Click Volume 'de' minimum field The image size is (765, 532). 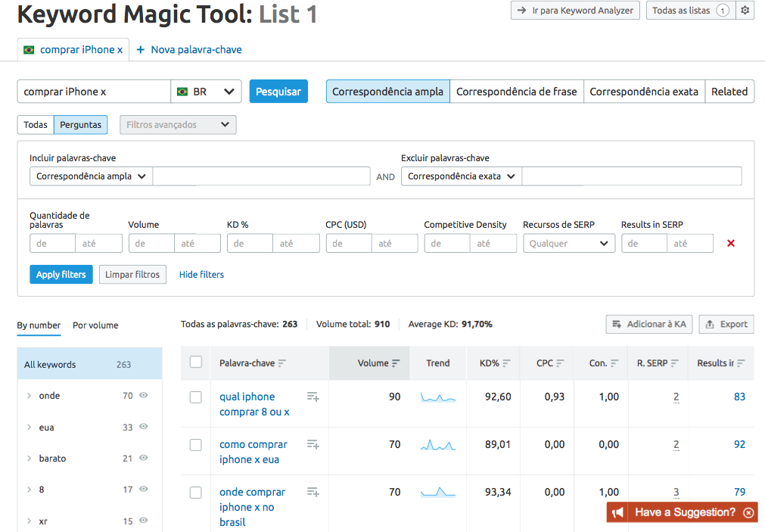pos(152,243)
